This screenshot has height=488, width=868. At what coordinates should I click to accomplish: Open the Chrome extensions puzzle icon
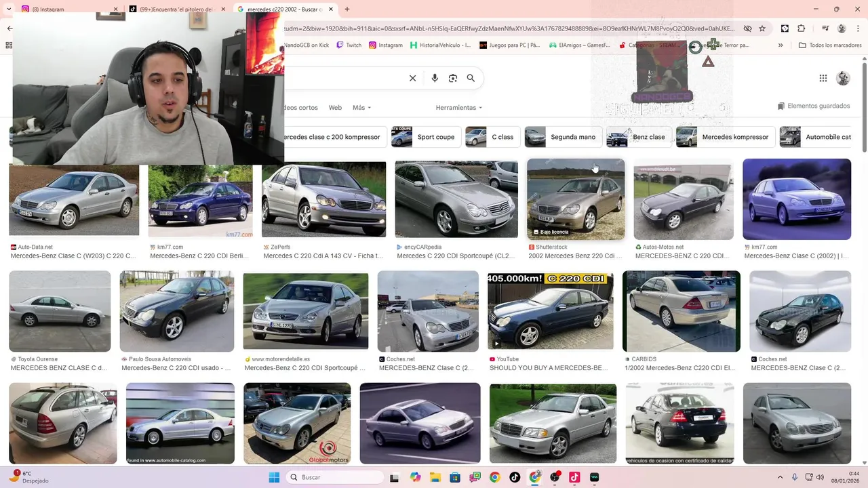pos(801,28)
